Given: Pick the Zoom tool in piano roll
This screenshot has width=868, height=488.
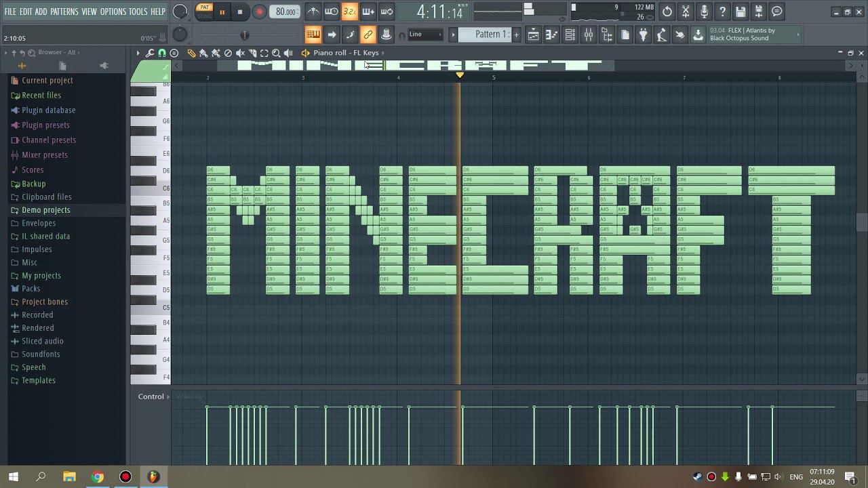Looking at the screenshot, I should pos(276,53).
